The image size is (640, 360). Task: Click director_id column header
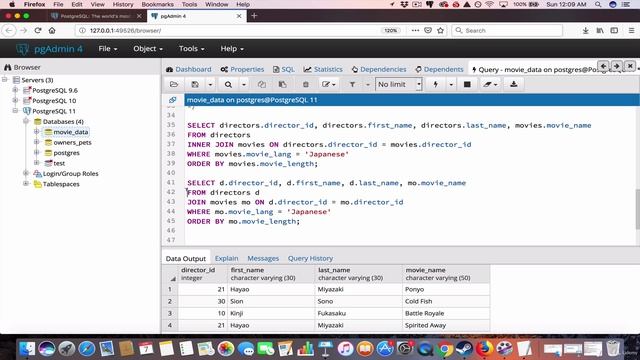point(202,274)
